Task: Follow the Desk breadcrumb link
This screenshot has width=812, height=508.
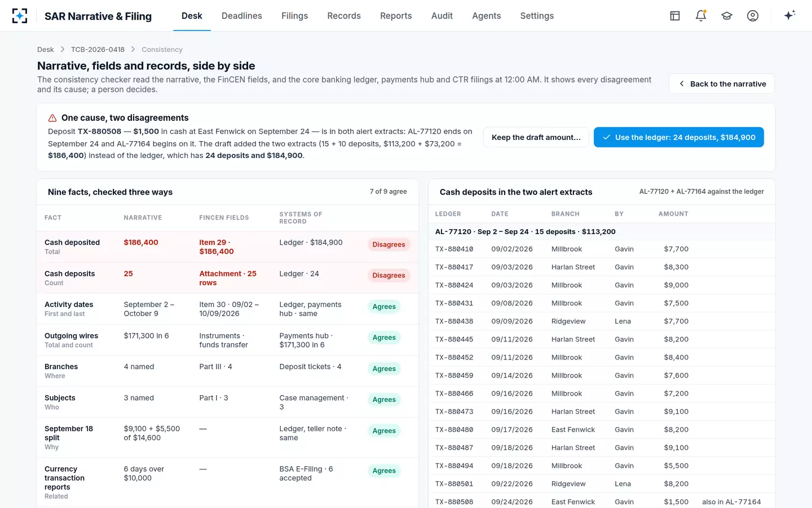Action: click(x=46, y=50)
